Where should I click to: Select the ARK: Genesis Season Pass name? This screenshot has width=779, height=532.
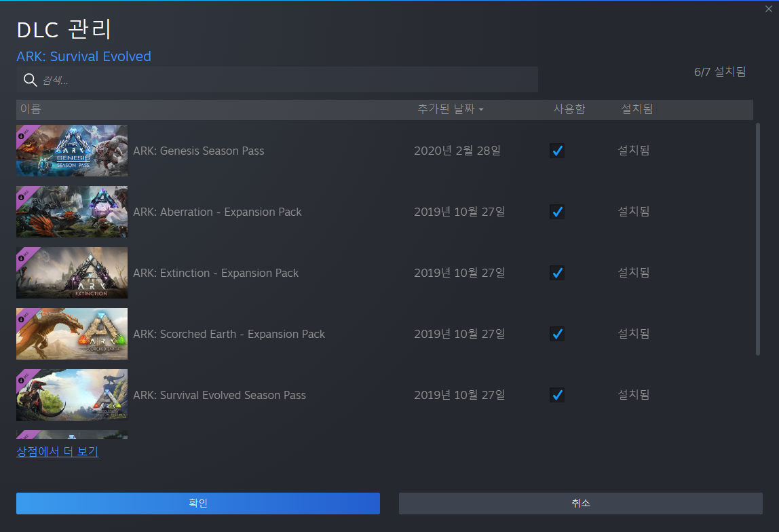click(x=199, y=151)
